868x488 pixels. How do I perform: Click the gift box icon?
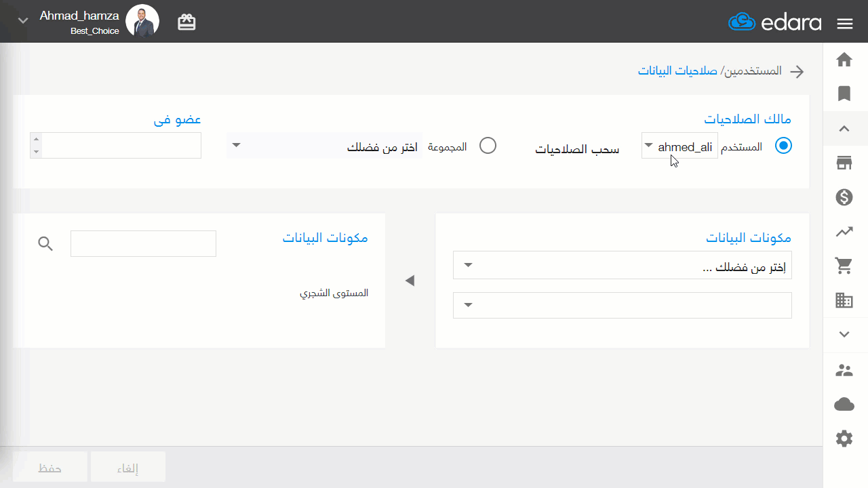click(186, 22)
